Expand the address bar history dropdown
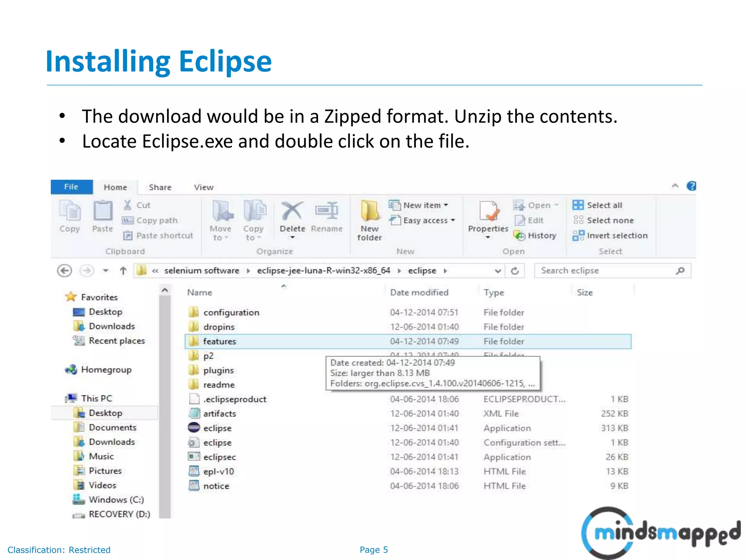747x560 pixels. click(x=498, y=271)
